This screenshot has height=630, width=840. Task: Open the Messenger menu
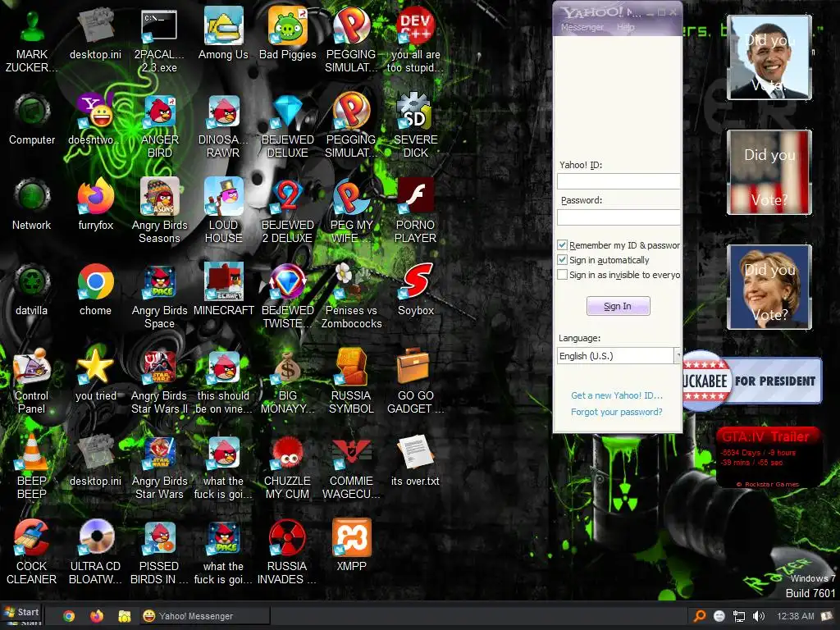(x=582, y=27)
